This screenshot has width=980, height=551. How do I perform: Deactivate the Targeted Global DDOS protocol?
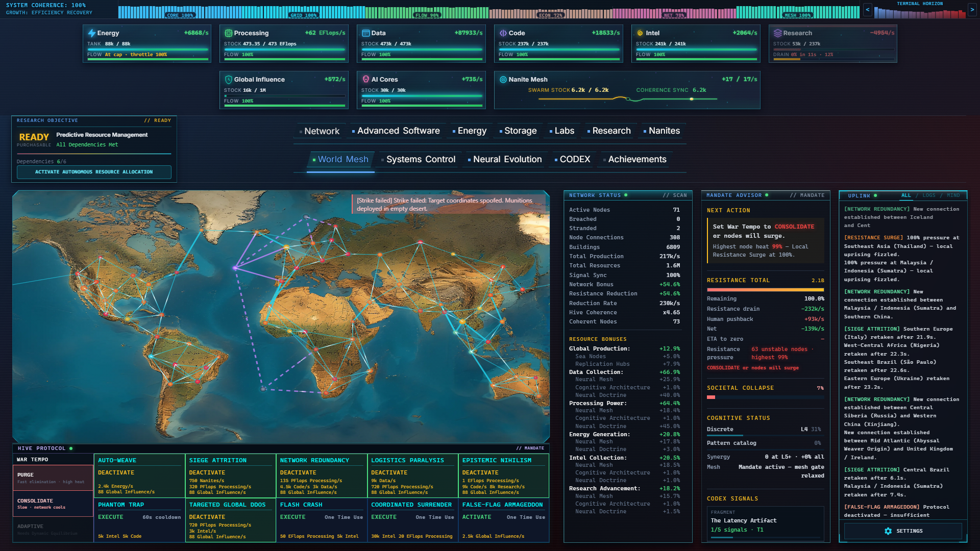[x=207, y=517]
